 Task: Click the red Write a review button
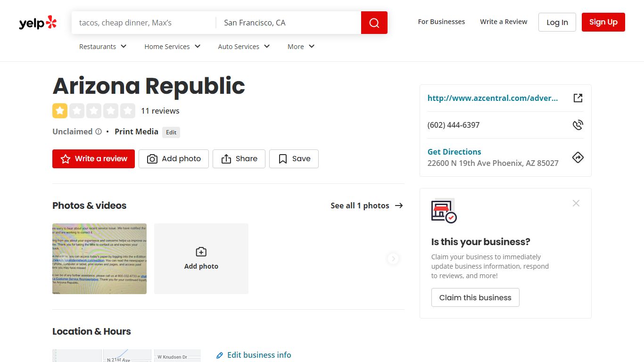tap(93, 159)
